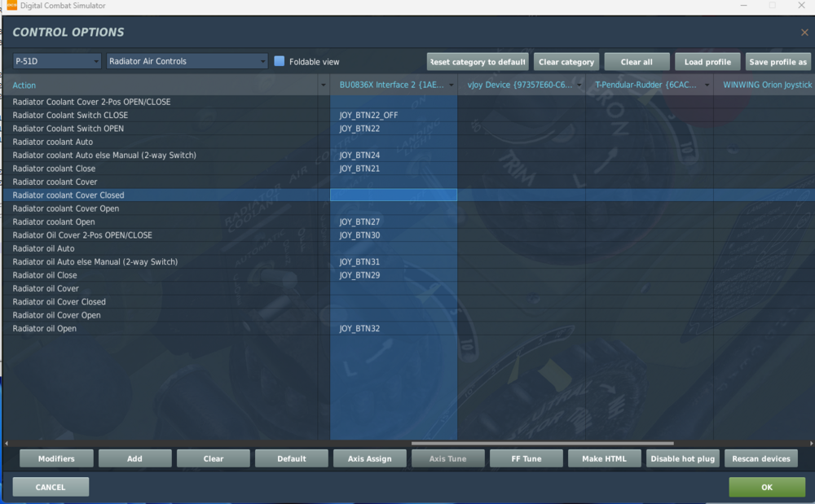Close the Control Options dialog with the X icon
The height and width of the screenshot is (504, 815).
click(804, 33)
